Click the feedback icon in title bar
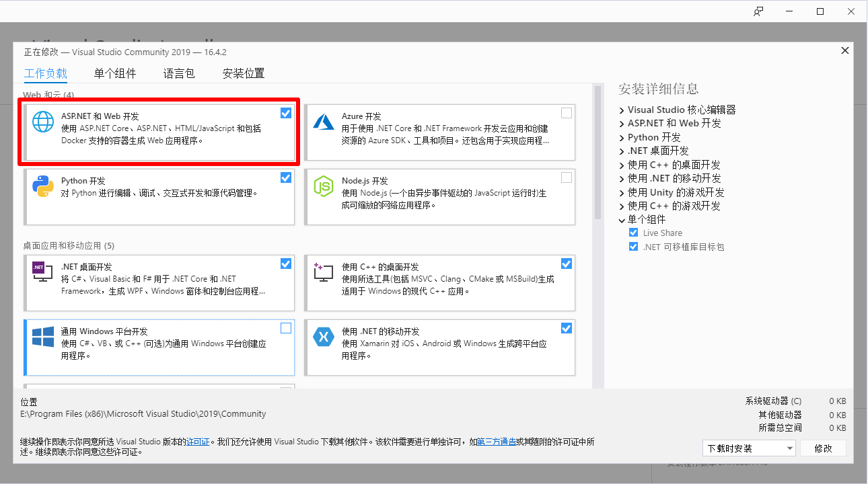Image resolution: width=868 pixels, height=484 pixels. 758,11
